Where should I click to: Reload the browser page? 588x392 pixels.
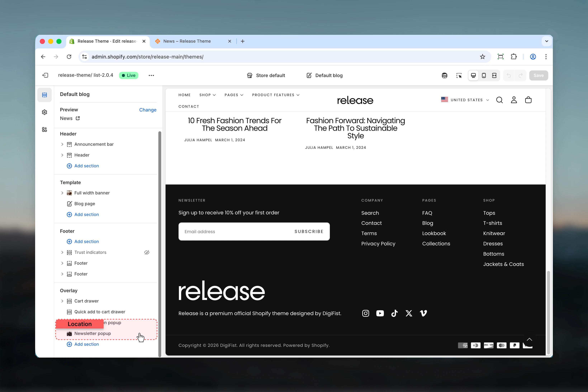pos(69,57)
